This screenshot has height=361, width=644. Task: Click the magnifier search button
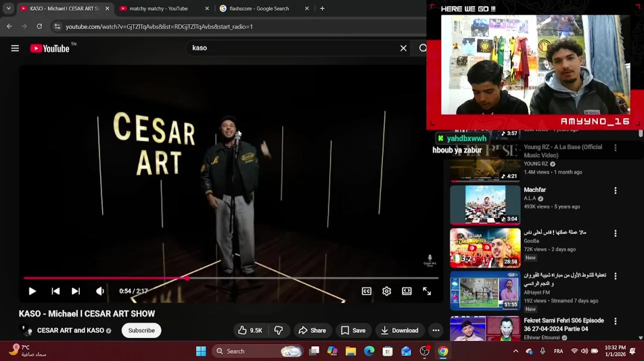click(x=422, y=48)
